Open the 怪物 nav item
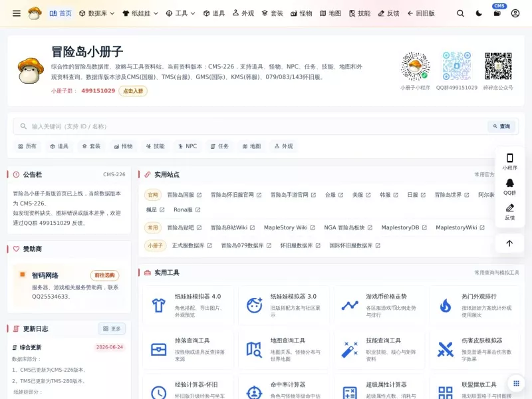 coord(301,13)
